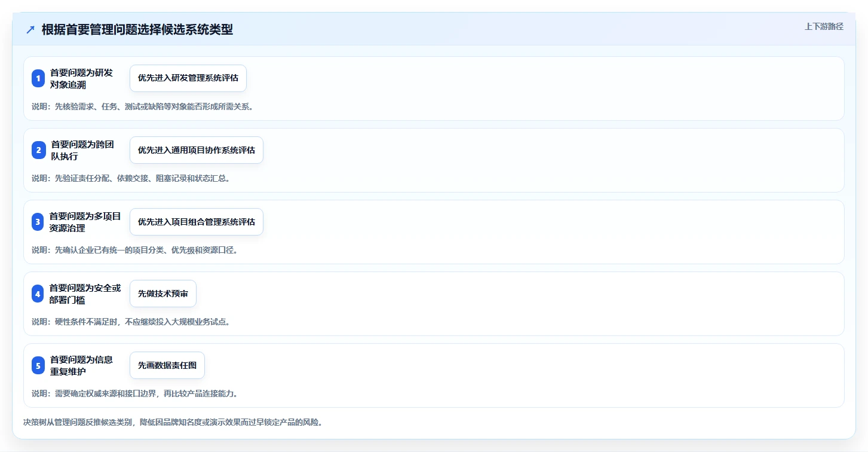Click the 先做技术预审 button

point(163,294)
